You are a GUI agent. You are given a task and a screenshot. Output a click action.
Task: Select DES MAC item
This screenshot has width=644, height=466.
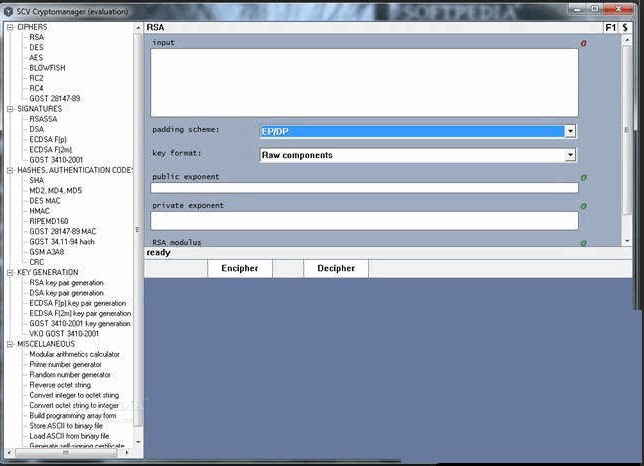pyautogui.click(x=45, y=201)
